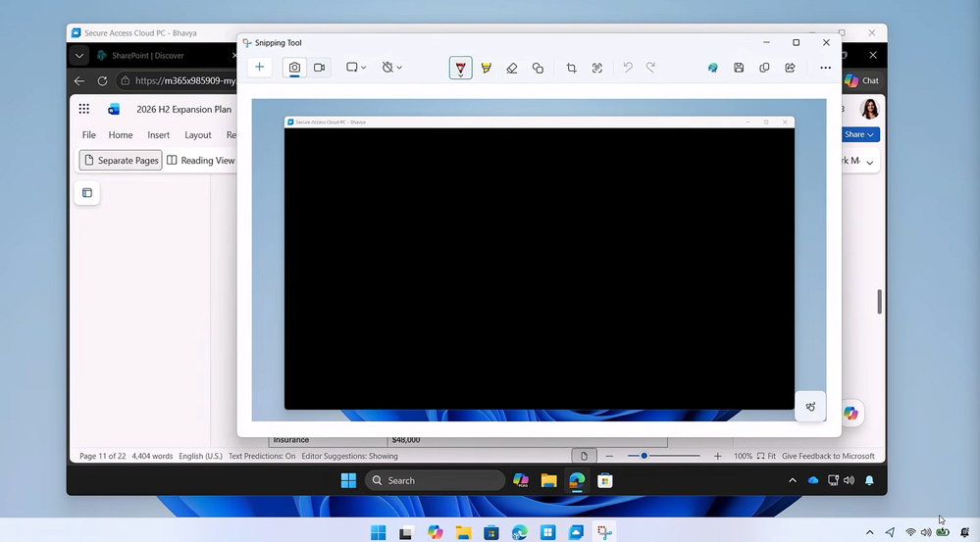Open the Word app launcher waffle
The image size is (980, 542).
(x=83, y=109)
